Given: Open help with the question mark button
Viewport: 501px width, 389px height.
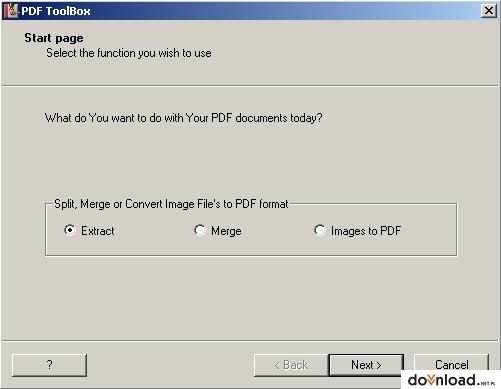Looking at the screenshot, I should 49,365.
